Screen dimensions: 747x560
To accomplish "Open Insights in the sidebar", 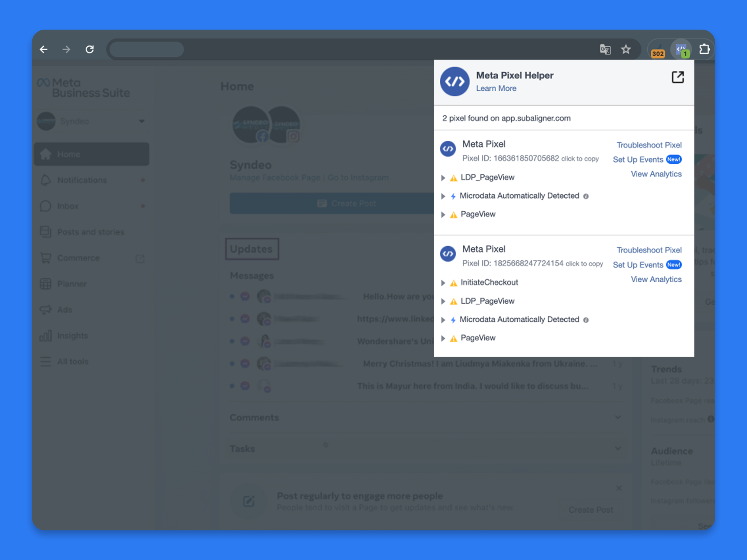I will pyautogui.click(x=92, y=336).
